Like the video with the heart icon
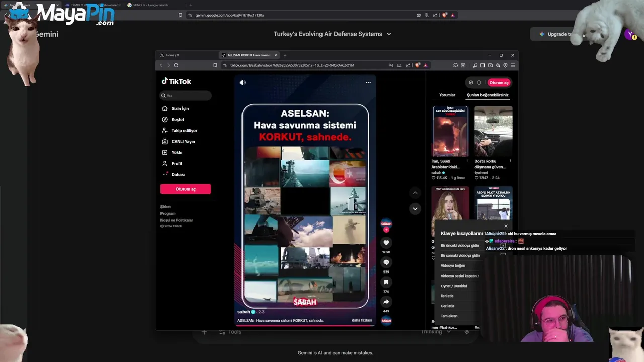 click(386, 243)
